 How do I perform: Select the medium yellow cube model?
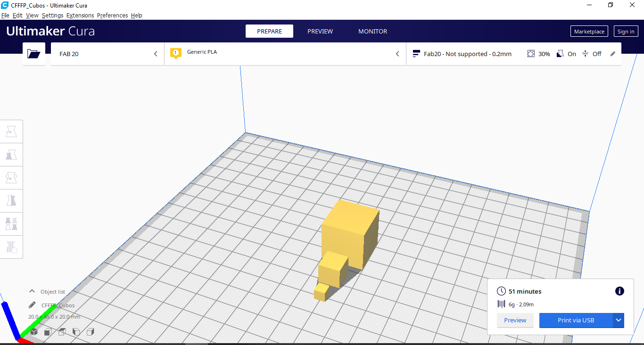[333, 269]
